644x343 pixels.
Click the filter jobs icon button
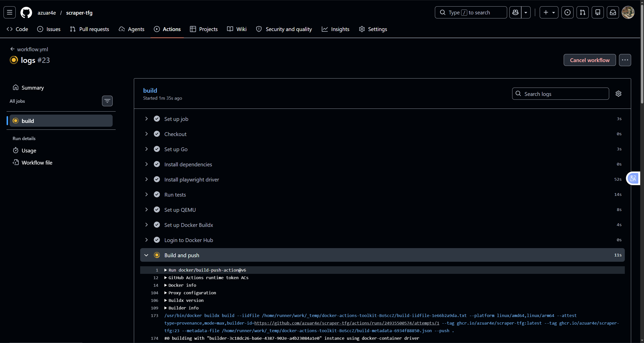coord(107,101)
